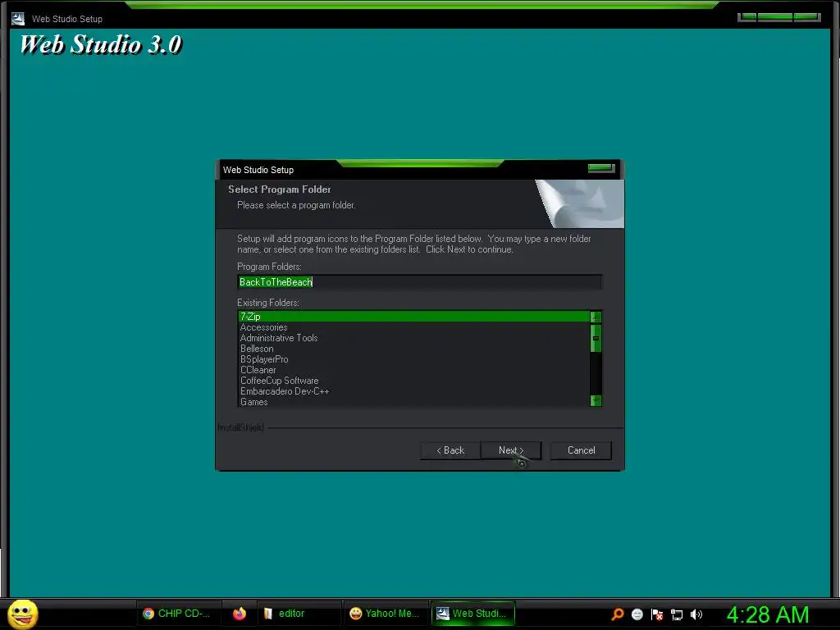This screenshot has width=840, height=630.
Task: Click the network tray icon
Action: [x=677, y=615]
